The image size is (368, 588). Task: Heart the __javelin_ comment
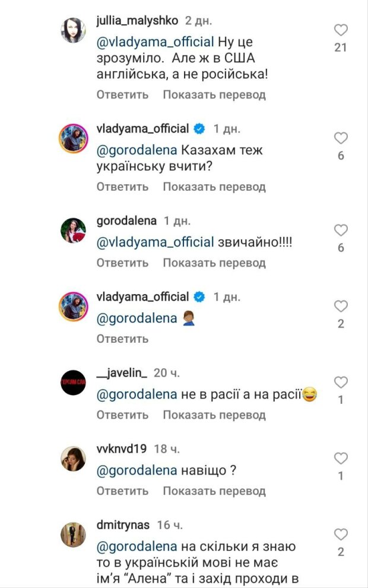[340, 382]
